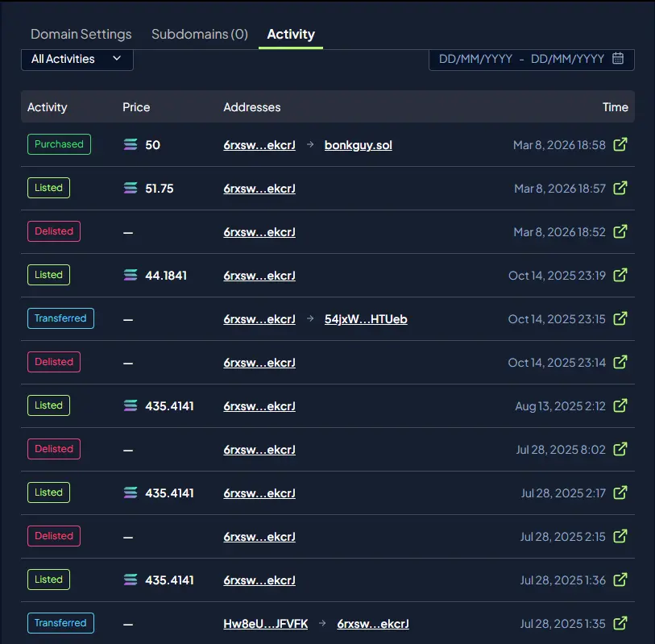Open external link for Oct 14, 2025 23:14 row
The width and height of the screenshot is (655, 644).
(x=620, y=362)
